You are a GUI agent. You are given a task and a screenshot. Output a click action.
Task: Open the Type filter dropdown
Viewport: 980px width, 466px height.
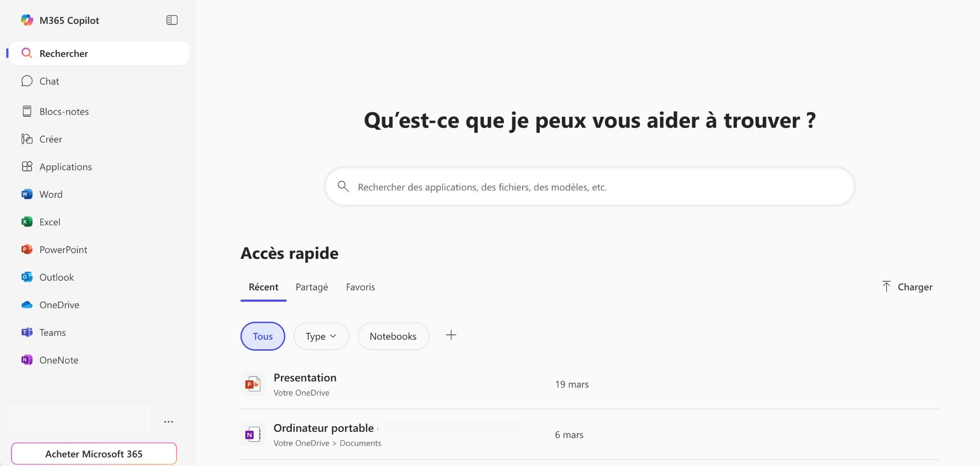click(x=321, y=336)
